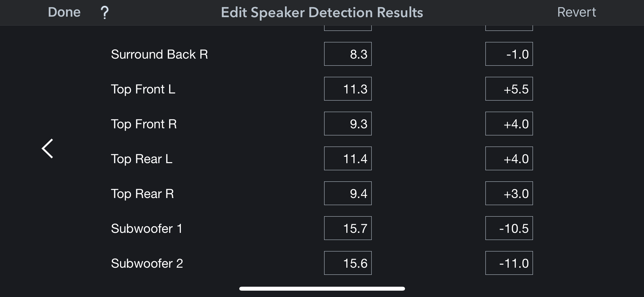Tap Done to finish editing

[64, 12]
